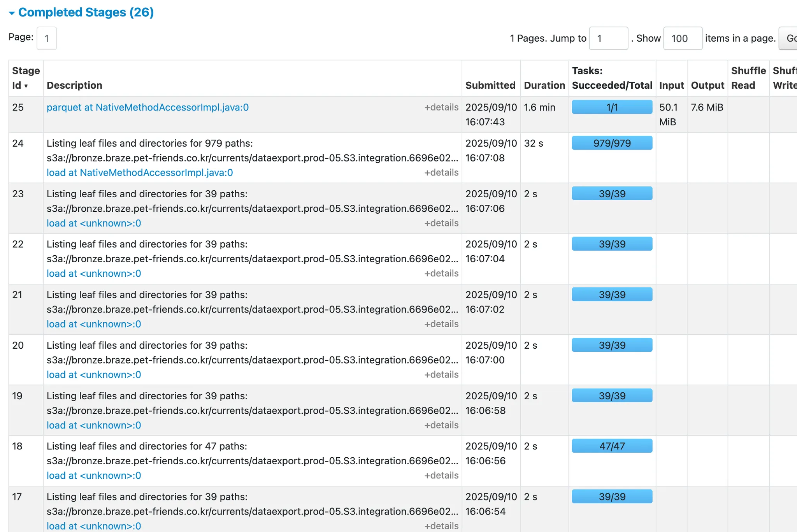The width and height of the screenshot is (797, 532).
Task: Open stage 22 load at <unknown>:0 link
Action: pos(94,274)
